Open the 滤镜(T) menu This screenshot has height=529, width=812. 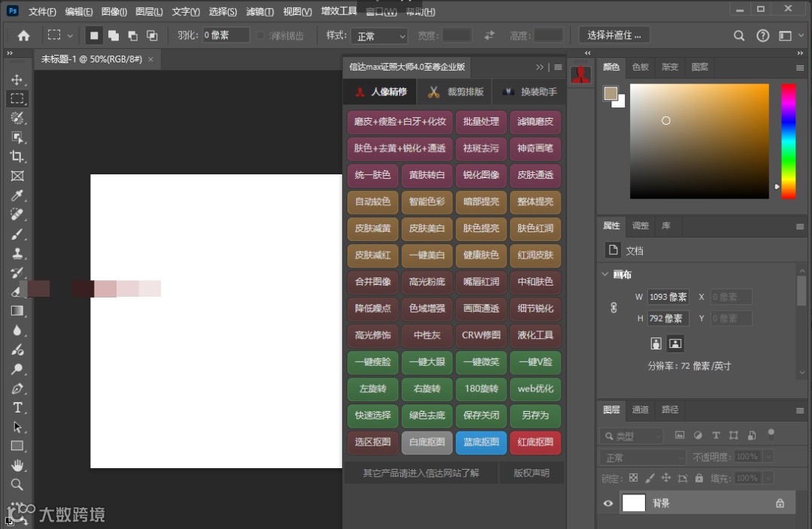pos(260,11)
